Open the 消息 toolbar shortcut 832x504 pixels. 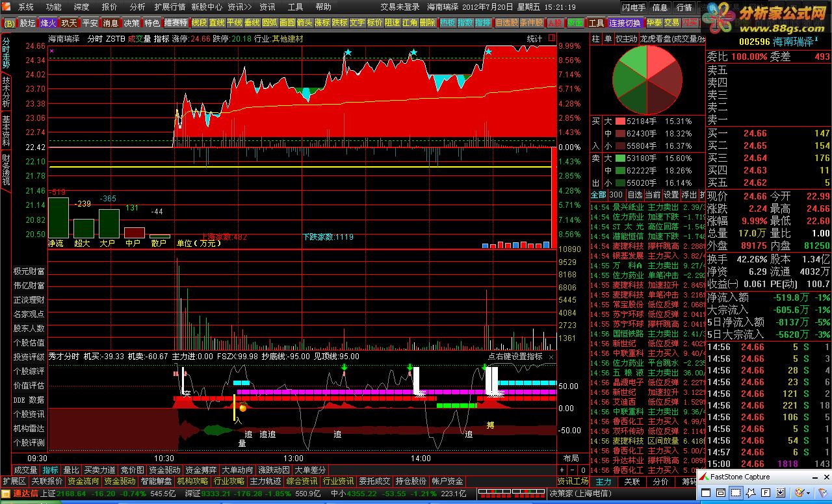coord(110,23)
